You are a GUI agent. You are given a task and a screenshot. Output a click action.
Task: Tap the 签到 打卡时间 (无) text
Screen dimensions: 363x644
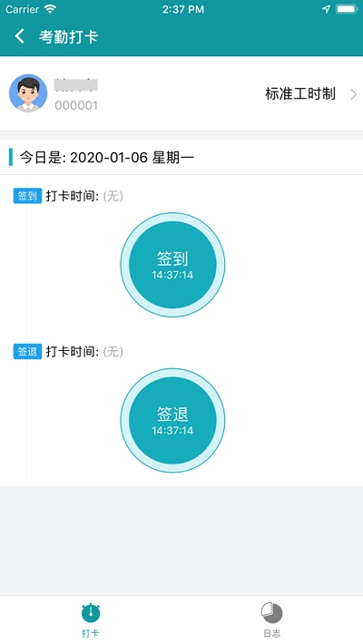pos(84,196)
